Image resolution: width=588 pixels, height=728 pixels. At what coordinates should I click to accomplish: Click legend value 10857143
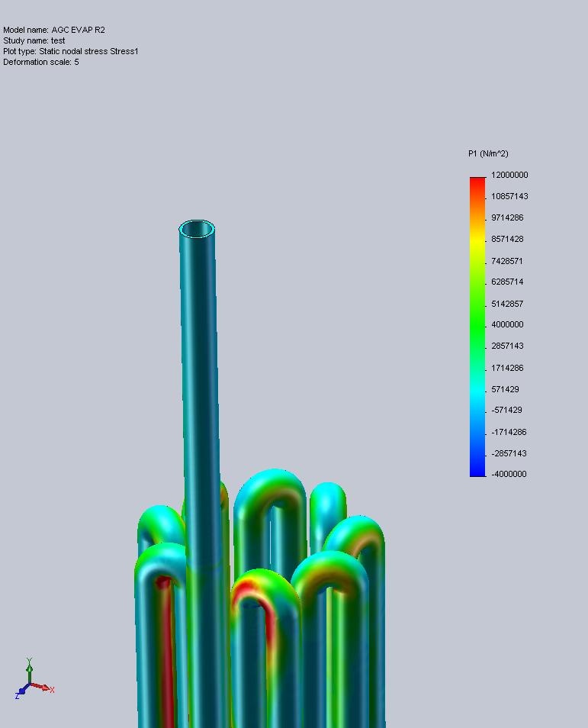[509, 196]
